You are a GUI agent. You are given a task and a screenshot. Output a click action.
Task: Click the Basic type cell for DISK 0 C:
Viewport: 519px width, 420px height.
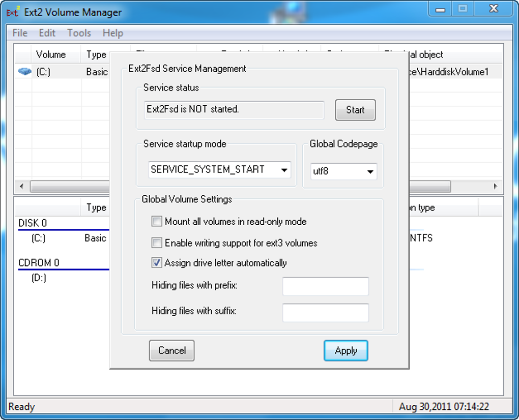[95, 238]
